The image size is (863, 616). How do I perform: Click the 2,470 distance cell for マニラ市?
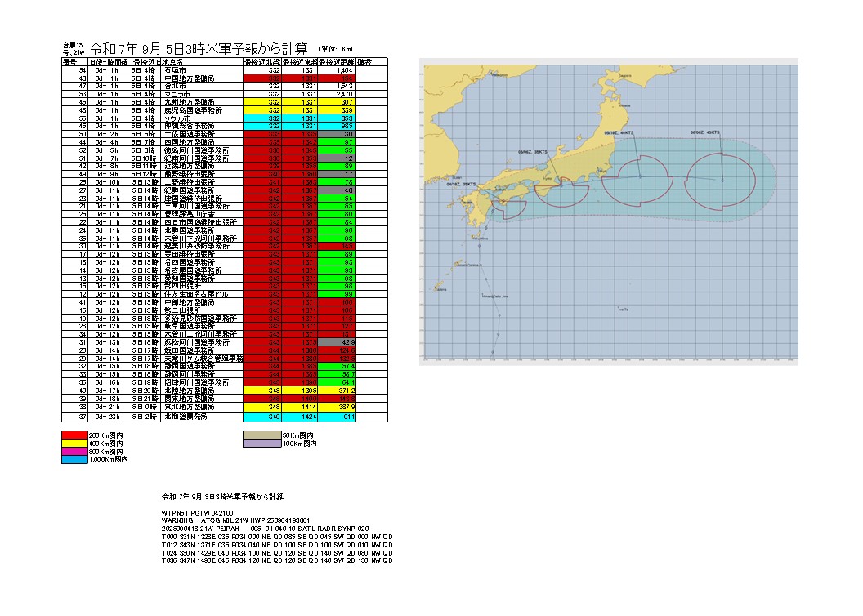point(344,95)
